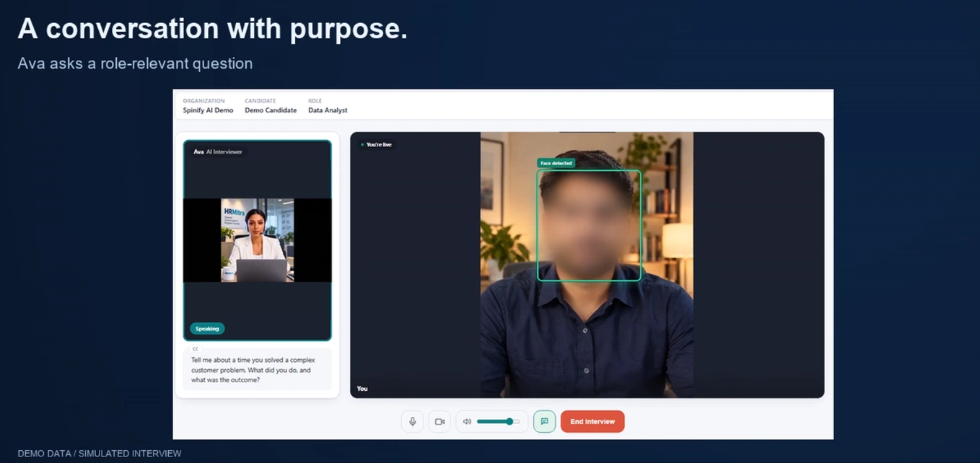Click the "Spinify AI Demo" organization name
The height and width of the screenshot is (463, 980).
[x=208, y=110]
